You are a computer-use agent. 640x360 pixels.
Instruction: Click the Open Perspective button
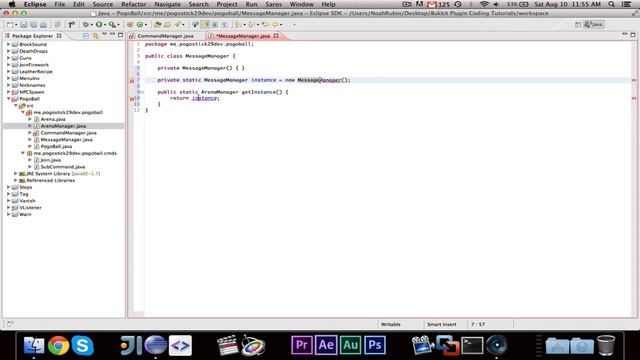[x=578, y=24]
